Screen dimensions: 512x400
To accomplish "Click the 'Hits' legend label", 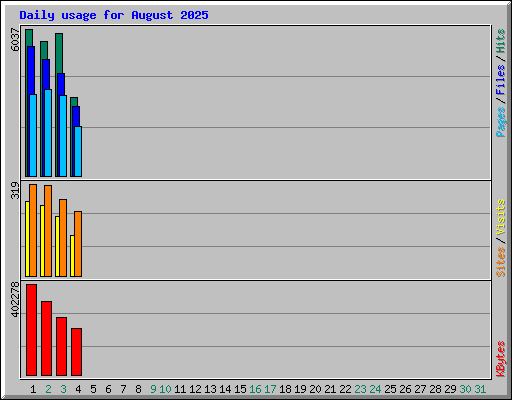I will point(501,41).
